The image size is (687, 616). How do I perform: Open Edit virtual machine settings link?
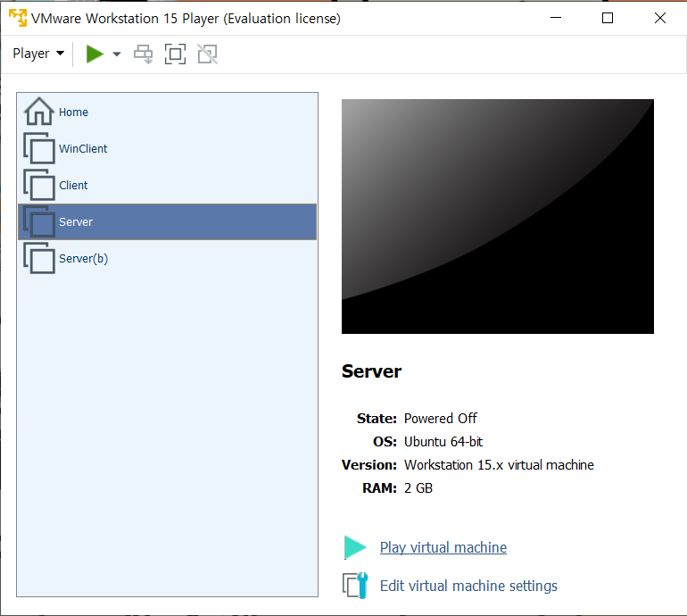(468, 586)
